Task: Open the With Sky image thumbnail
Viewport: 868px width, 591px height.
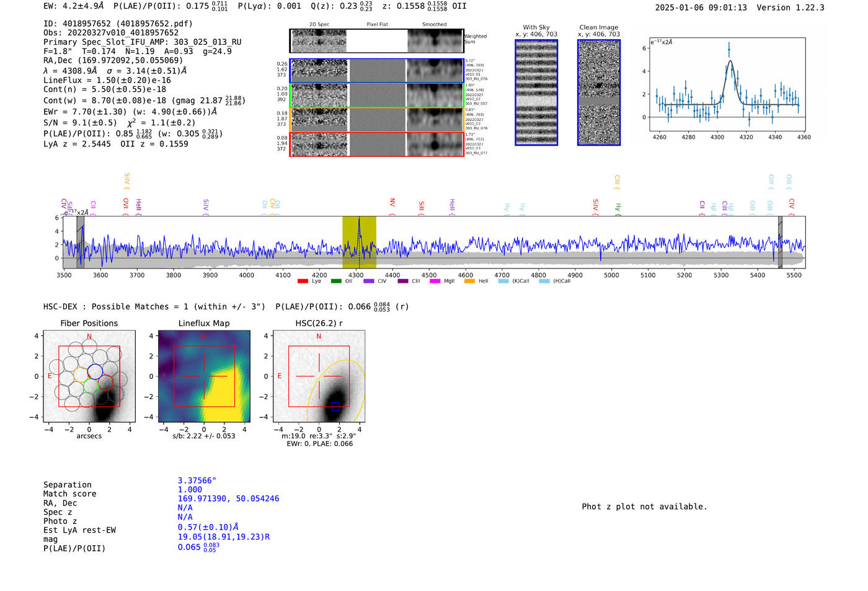Action: click(x=536, y=92)
